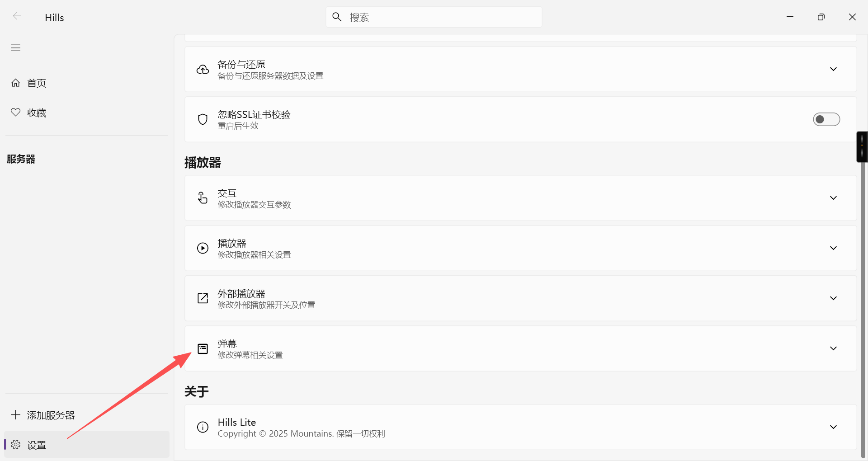Click the touch gesture icon for 交互
The image size is (868, 461).
point(203,198)
